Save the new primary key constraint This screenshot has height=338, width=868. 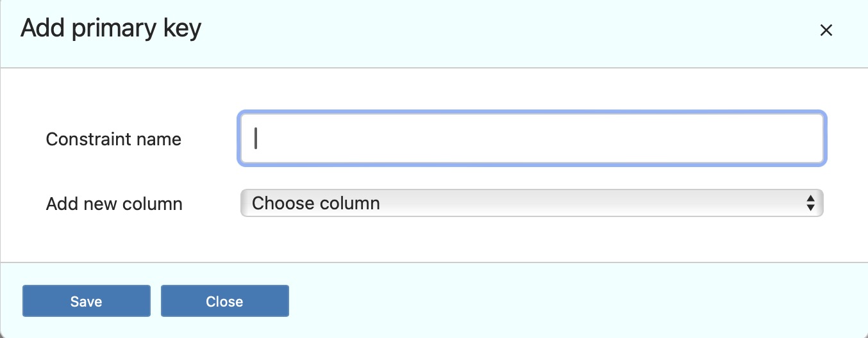[x=87, y=302]
